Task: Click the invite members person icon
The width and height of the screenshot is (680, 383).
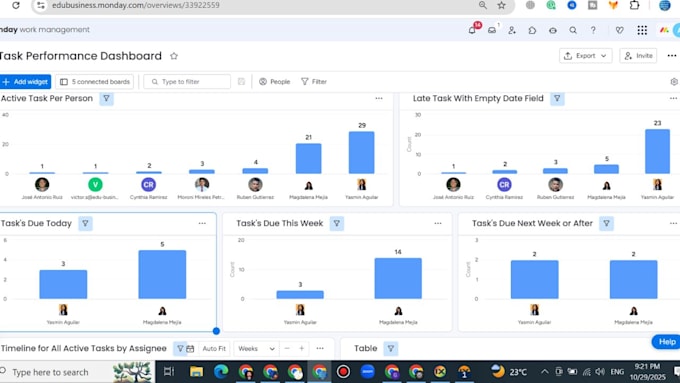Action: [512, 30]
